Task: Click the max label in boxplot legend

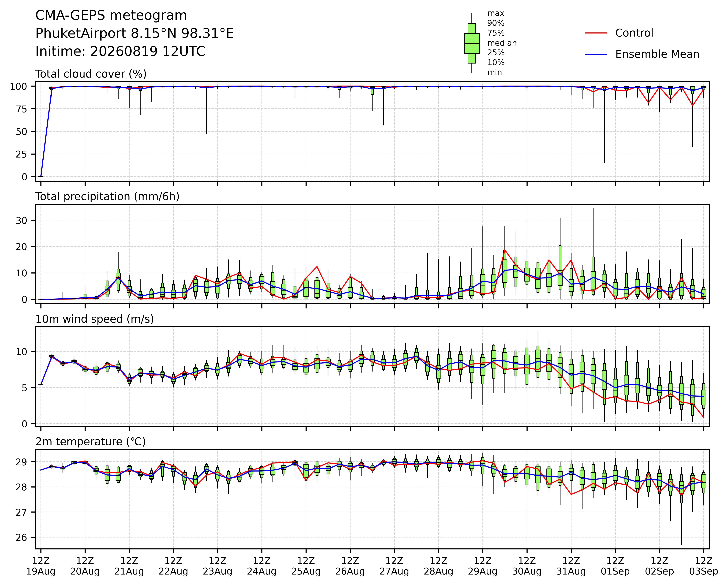Action: pos(496,14)
